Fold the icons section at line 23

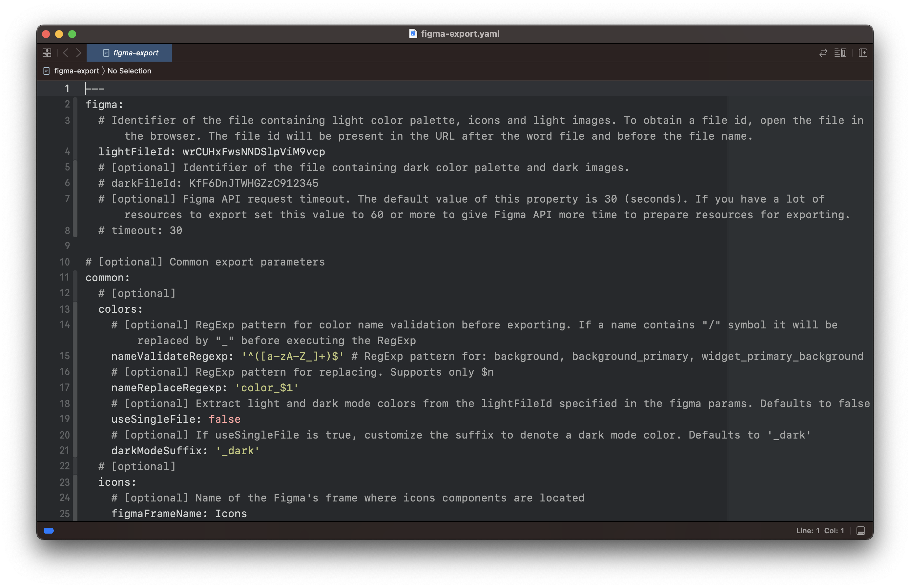[x=75, y=482]
